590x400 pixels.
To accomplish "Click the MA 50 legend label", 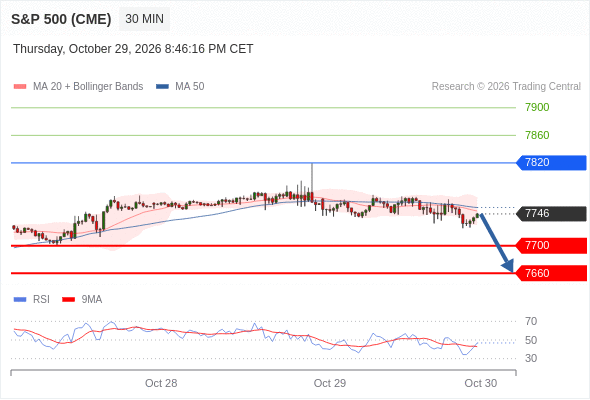I will (190, 87).
